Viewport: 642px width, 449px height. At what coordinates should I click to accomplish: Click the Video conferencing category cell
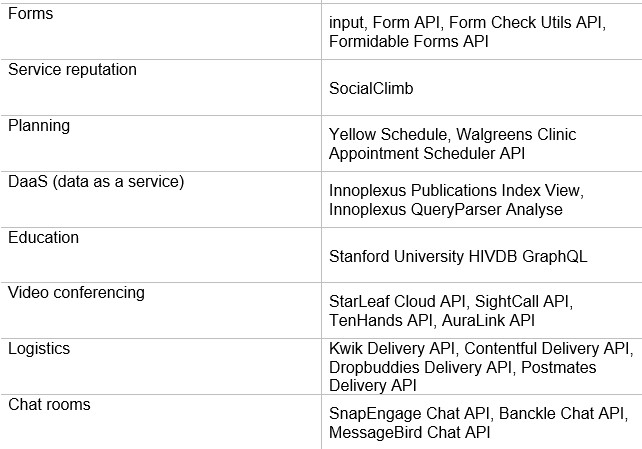point(76,293)
